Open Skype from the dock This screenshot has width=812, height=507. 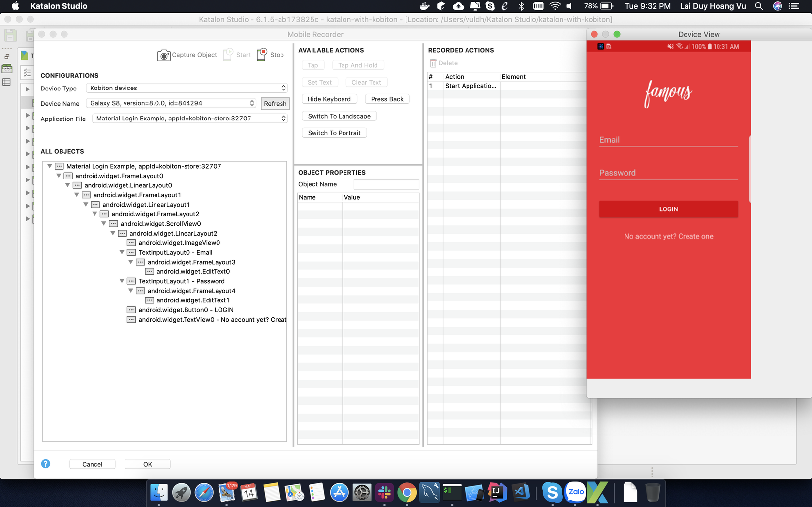click(x=552, y=492)
